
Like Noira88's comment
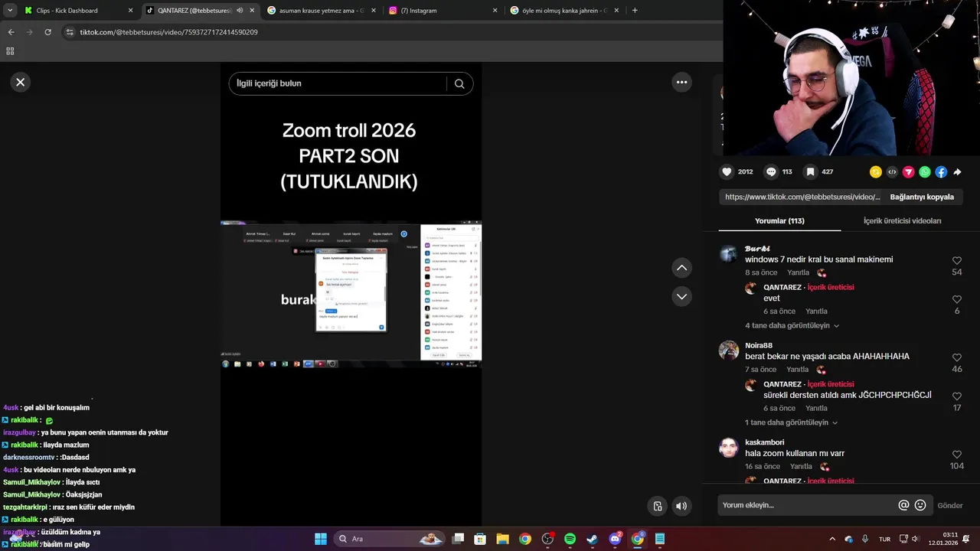956,358
